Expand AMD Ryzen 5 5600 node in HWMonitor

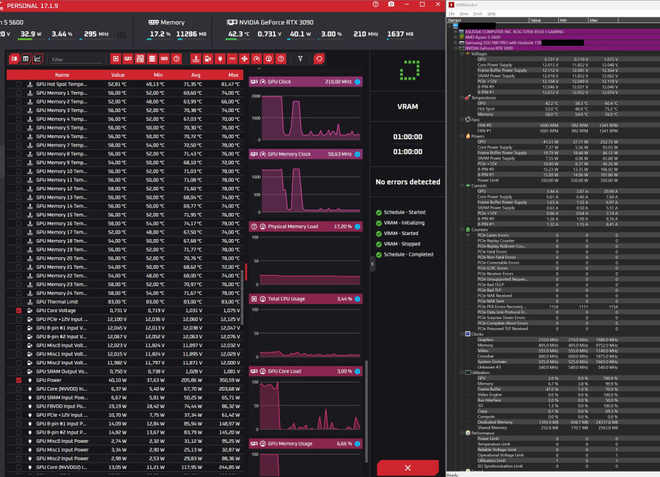(x=455, y=37)
